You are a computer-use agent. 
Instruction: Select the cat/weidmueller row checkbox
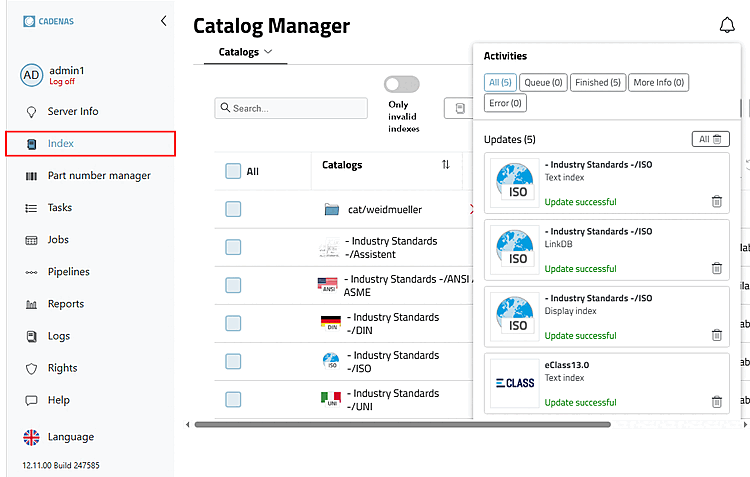coord(233,209)
